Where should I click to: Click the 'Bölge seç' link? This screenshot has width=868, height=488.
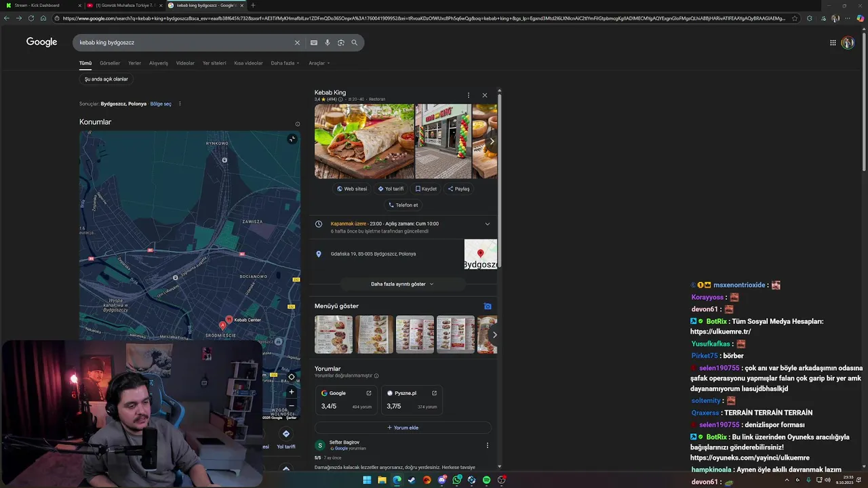161,104
